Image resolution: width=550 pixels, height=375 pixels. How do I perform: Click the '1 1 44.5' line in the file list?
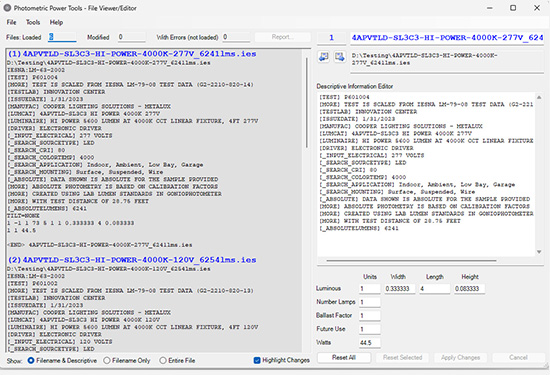coord(21,230)
